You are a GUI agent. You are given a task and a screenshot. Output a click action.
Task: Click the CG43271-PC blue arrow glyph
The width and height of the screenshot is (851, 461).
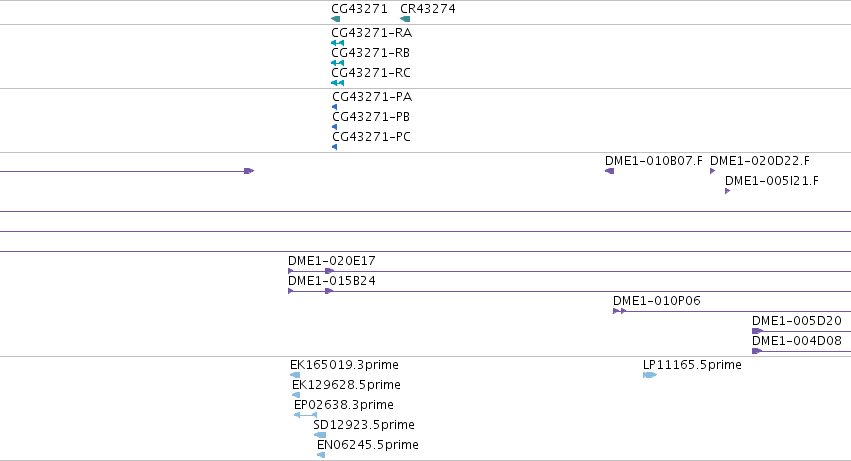(x=334, y=147)
